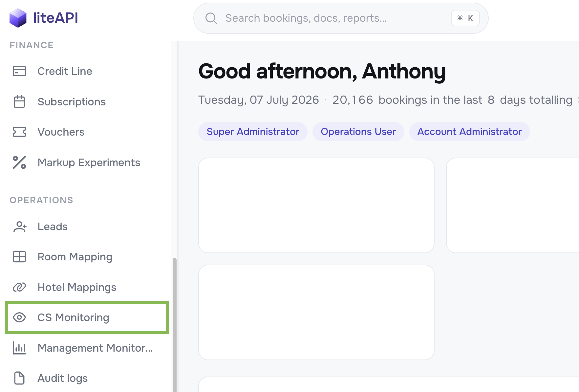Click the Room Mapping grid icon
Image resolution: width=579 pixels, height=392 pixels.
click(19, 257)
